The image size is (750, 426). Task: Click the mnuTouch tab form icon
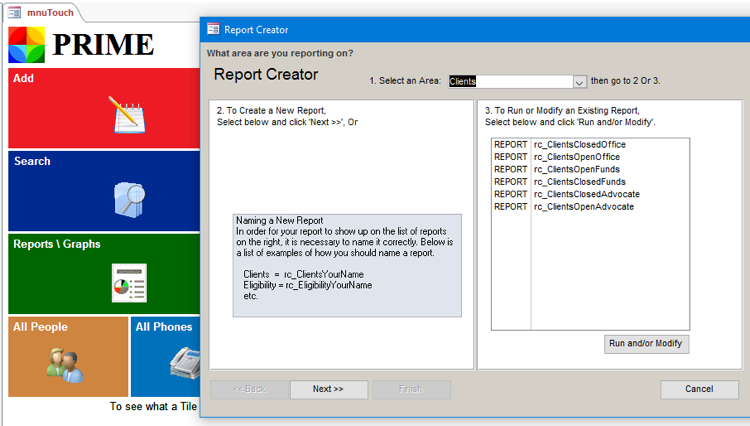click(x=15, y=13)
